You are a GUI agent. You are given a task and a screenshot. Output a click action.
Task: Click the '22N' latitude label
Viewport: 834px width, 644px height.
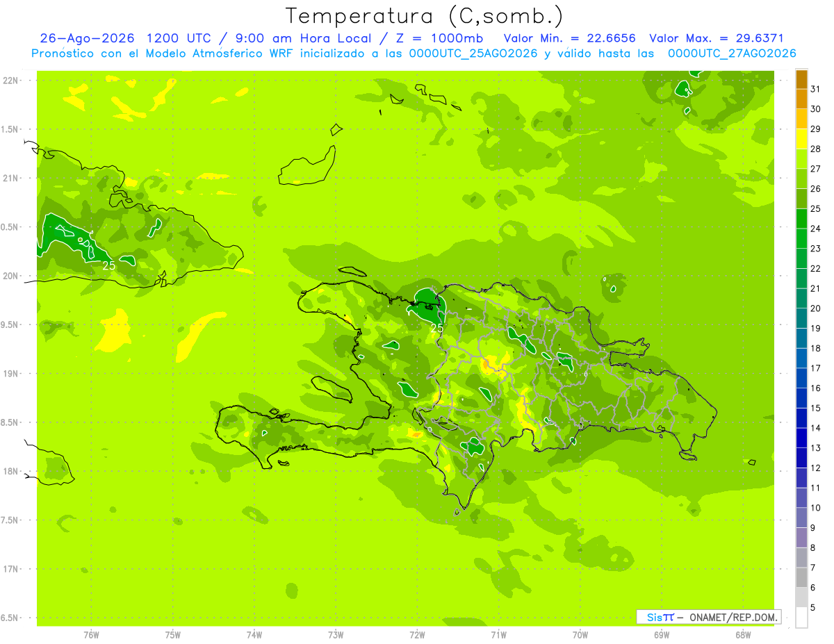click(10, 81)
